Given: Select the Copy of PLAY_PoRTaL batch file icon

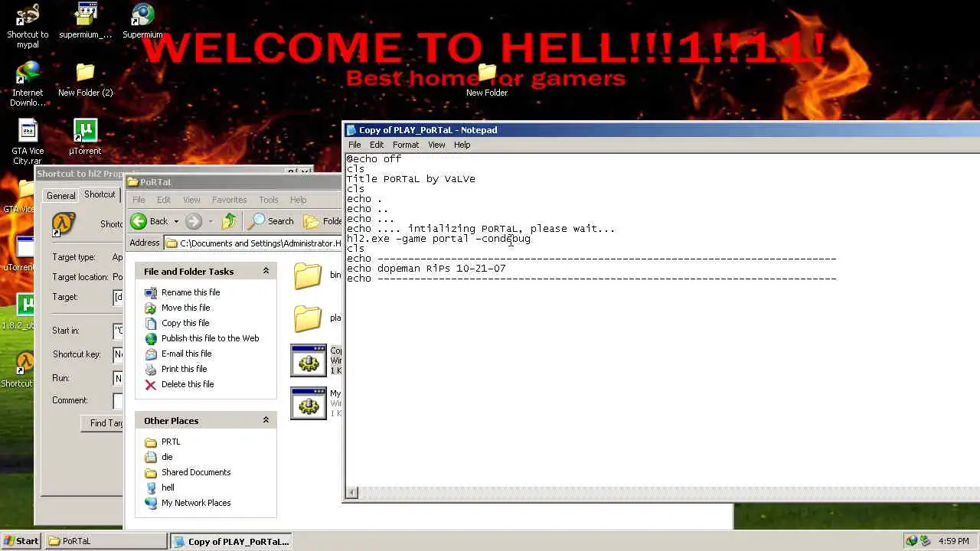Looking at the screenshot, I should click(x=309, y=360).
